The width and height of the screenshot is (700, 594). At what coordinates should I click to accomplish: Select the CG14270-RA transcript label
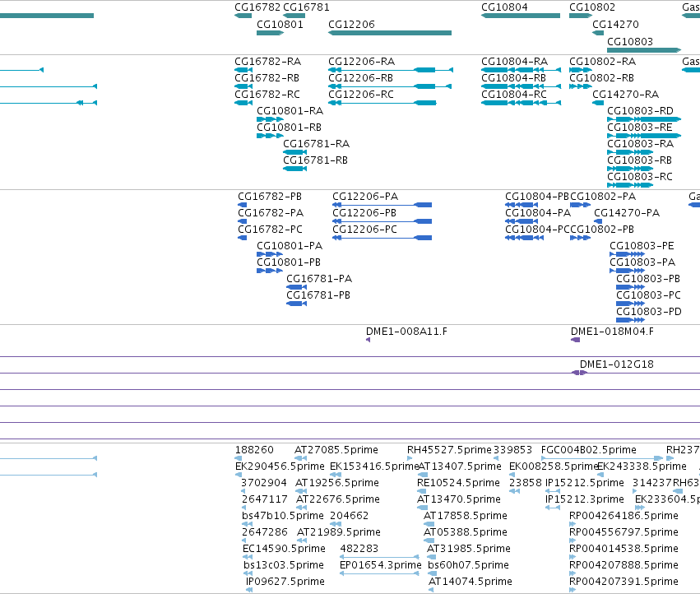[x=625, y=95]
